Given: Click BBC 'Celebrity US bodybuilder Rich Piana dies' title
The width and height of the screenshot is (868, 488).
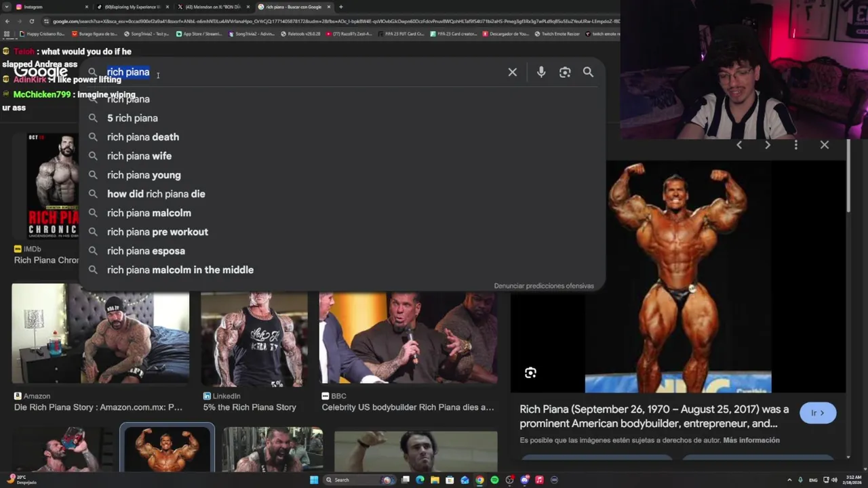Looking at the screenshot, I should tap(408, 407).
